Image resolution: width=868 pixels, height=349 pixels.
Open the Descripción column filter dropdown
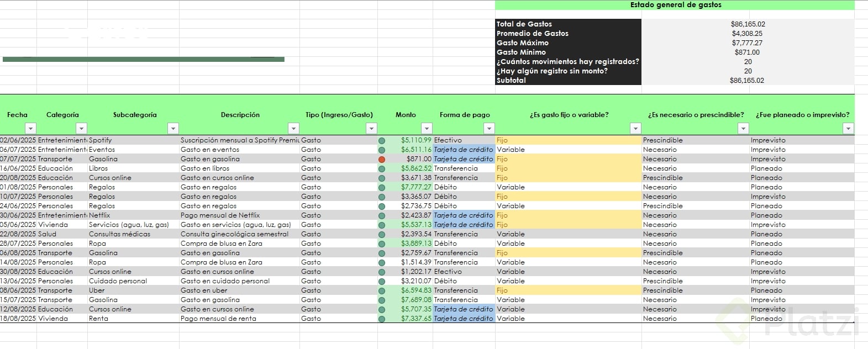[294, 129]
